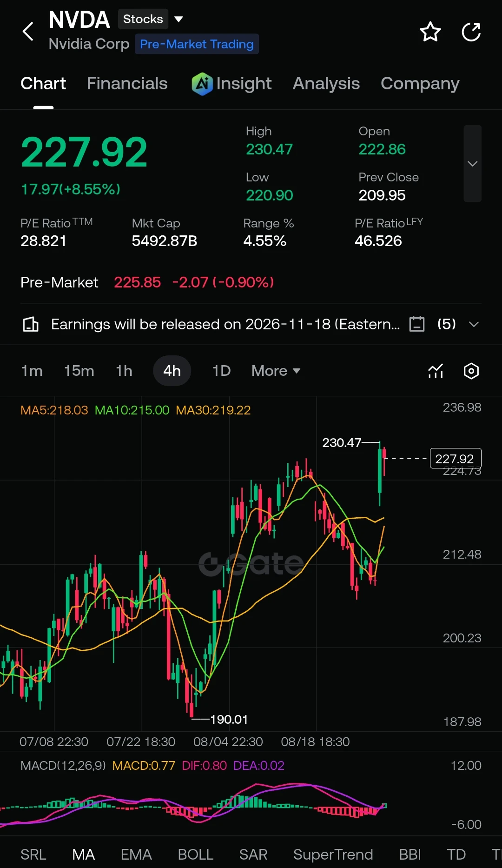Viewport: 502px width, 868px height.
Task: Select the 15m timeframe
Action: point(79,371)
